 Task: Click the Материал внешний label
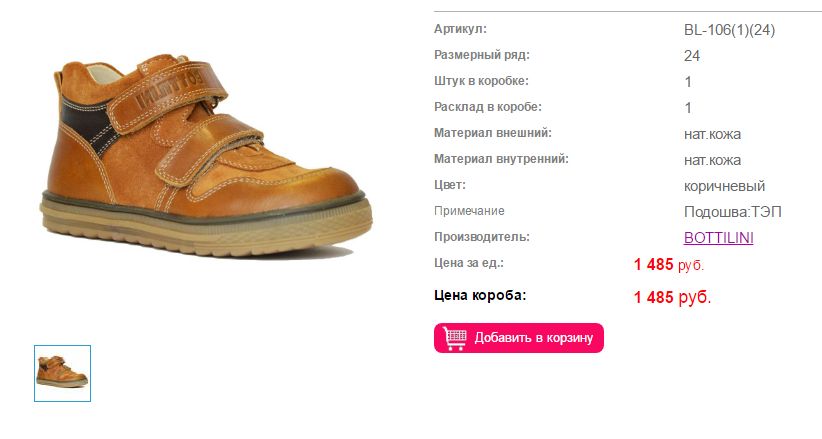(492, 133)
